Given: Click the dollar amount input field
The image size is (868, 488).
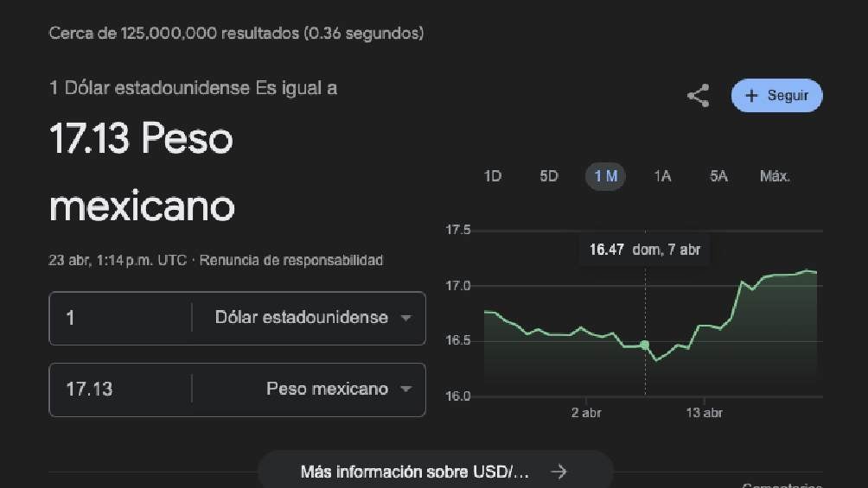Looking at the screenshot, I should (121, 318).
